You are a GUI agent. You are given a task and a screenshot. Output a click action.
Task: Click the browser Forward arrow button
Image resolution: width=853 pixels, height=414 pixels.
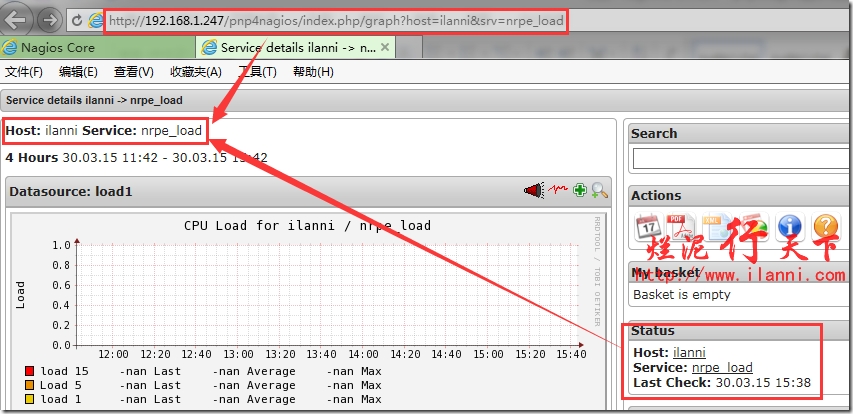(50, 21)
